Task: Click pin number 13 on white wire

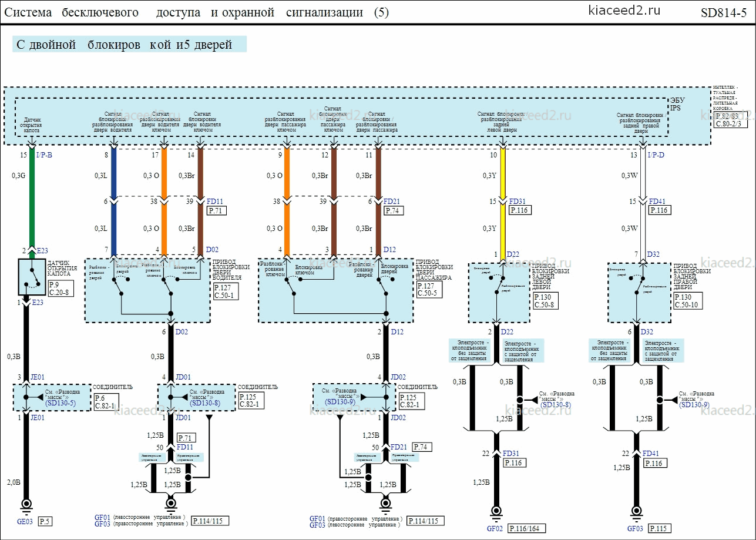Action: tap(634, 155)
